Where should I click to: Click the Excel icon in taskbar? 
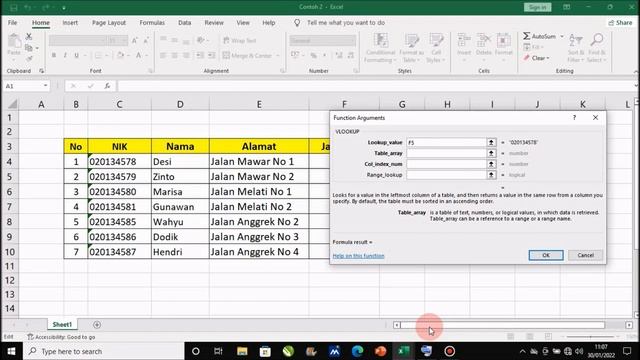tap(404, 351)
